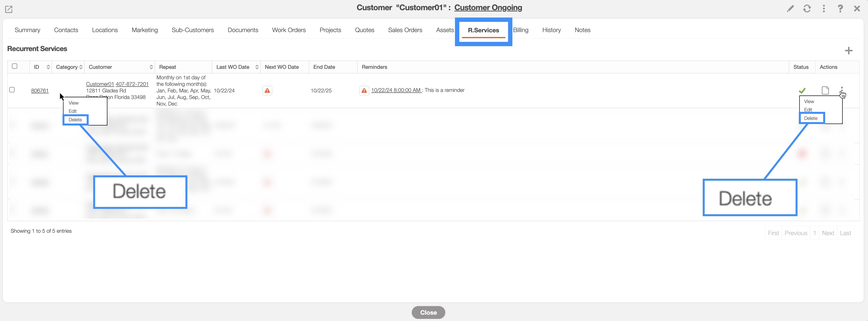This screenshot has height=321, width=868.
Task: Click the Next WO Date warning icon
Action: point(267,90)
